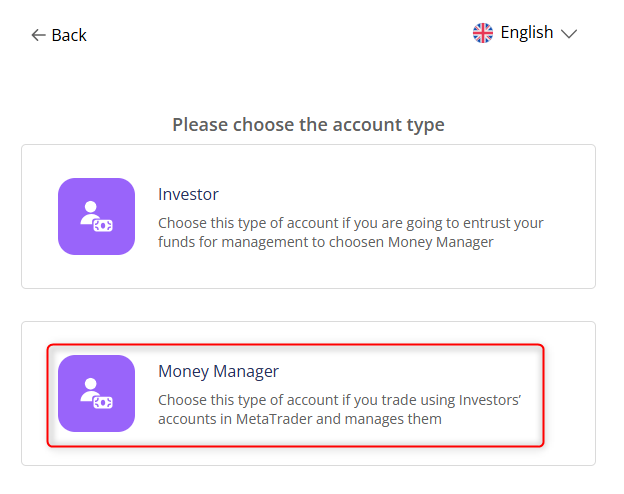The image size is (624, 494).
Task: Click the back arrow icon
Action: [x=38, y=35]
